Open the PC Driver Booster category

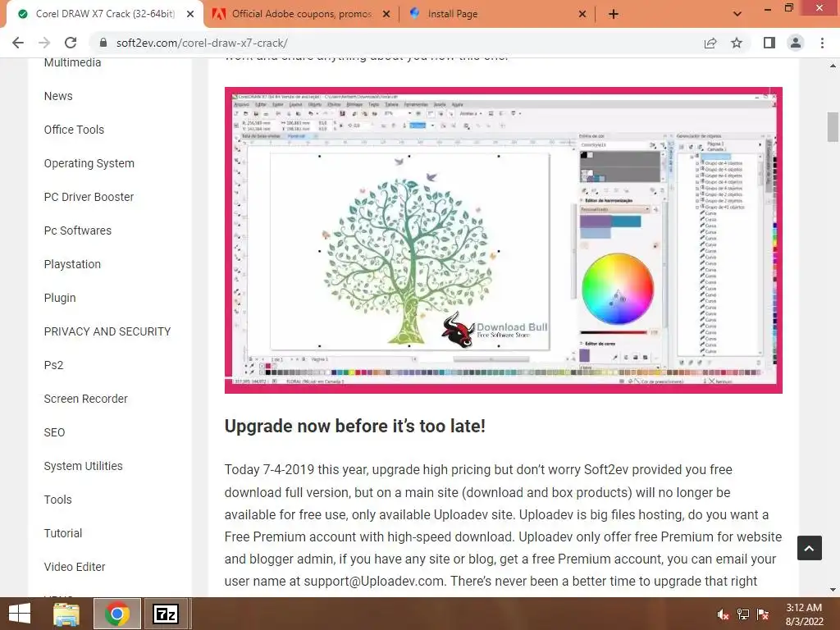(x=89, y=197)
